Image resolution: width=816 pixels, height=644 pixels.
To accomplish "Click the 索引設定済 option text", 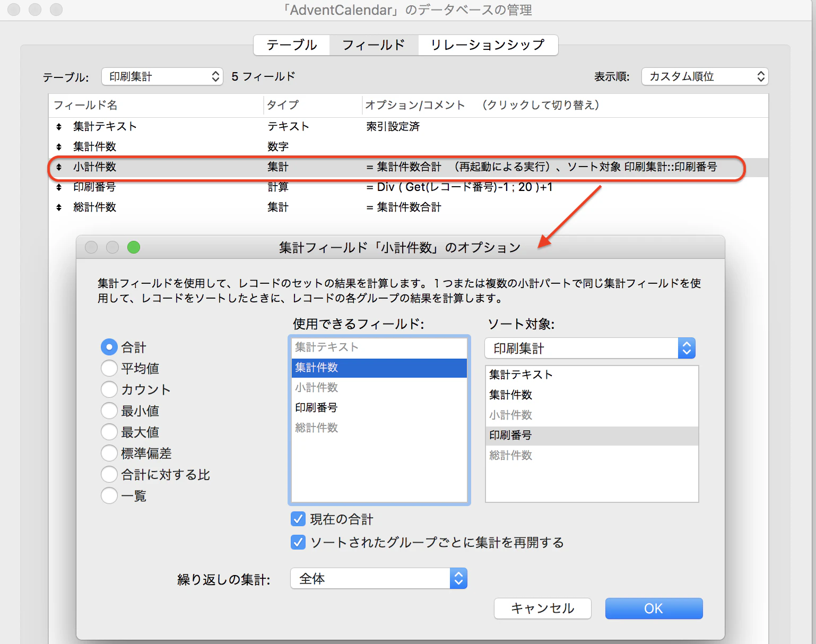I will point(393,127).
